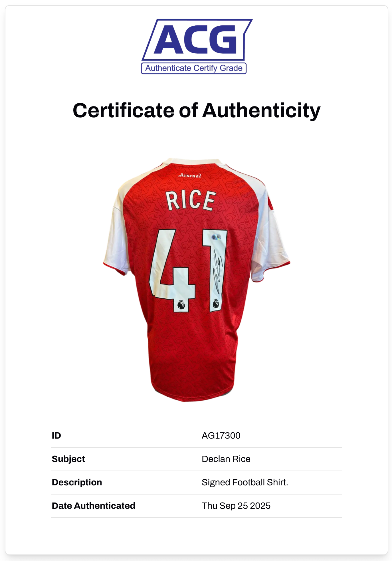Click the hologram sticker on the shirt
This screenshot has height=561, width=392.
point(216,237)
